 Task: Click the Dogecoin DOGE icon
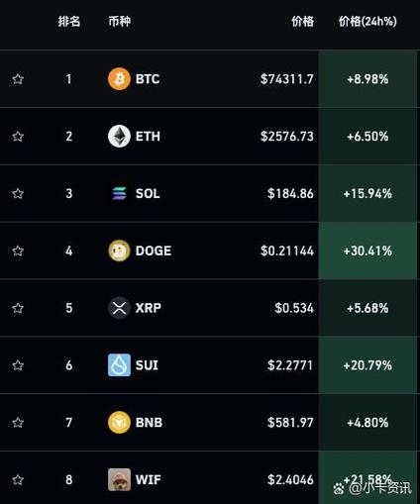[119, 251]
